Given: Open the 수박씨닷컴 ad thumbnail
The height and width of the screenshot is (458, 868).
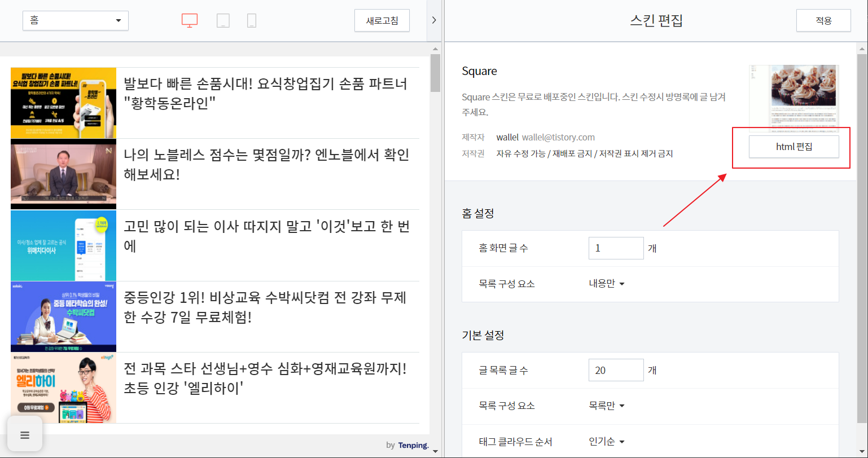Looking at the screenshot, I should 63,316.
